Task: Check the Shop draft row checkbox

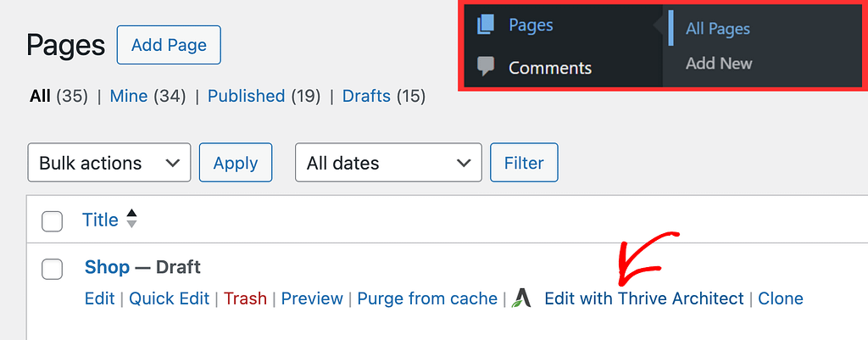Action: 52,269
